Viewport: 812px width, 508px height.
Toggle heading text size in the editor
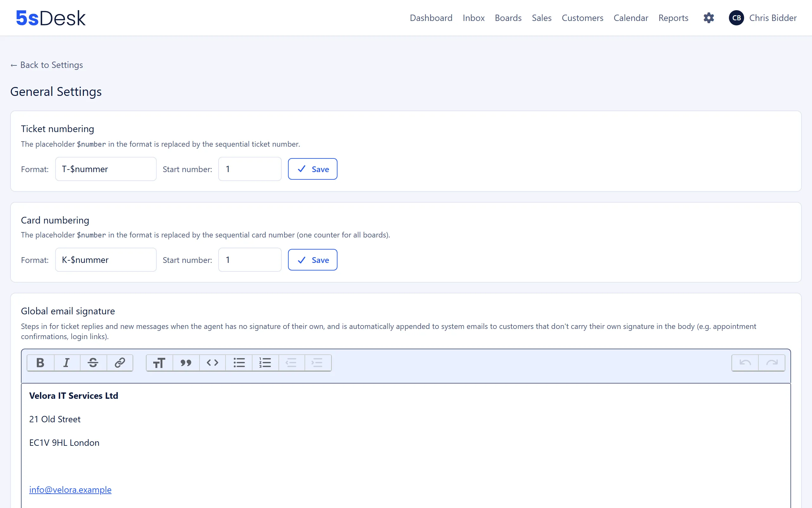click(x=159, y=363)
